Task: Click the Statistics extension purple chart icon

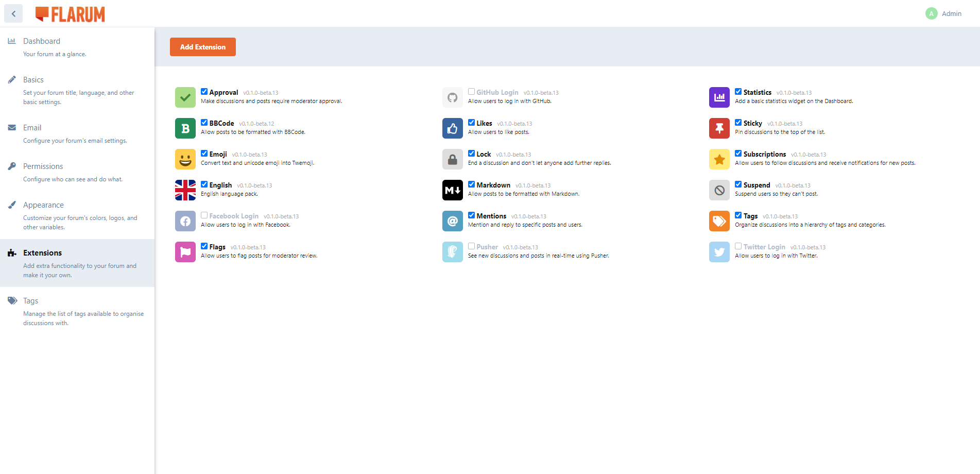Action: [719, 97]
